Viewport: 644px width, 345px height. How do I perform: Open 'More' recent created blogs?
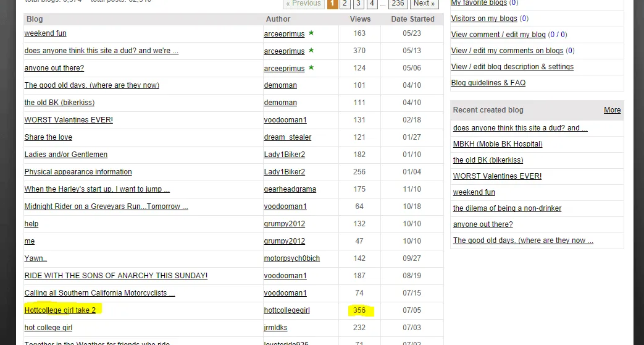coord(612,110)
